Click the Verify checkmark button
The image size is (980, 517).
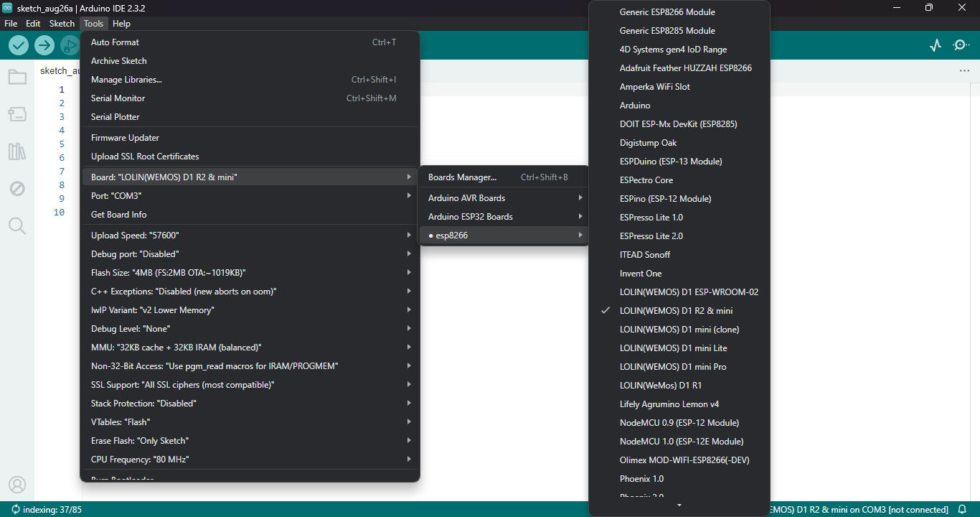click(x=19, y=45)
